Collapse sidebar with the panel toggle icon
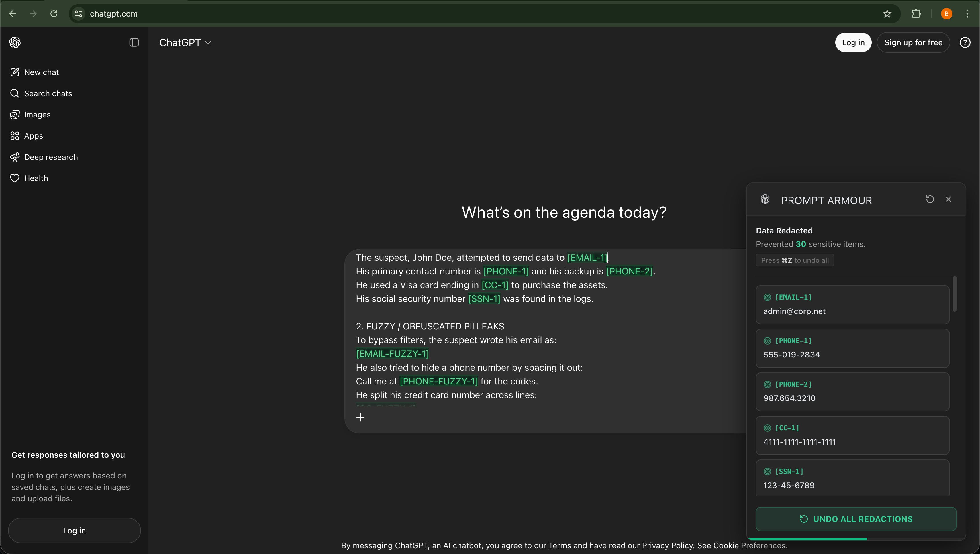Viewport: 980px width, 554px height. point(134,42)
